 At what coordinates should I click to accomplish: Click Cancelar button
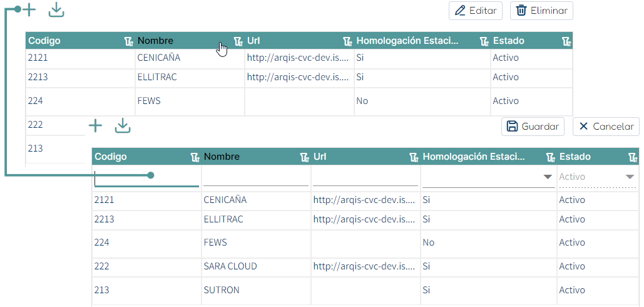pyautogui.click(x=606, y=127)
